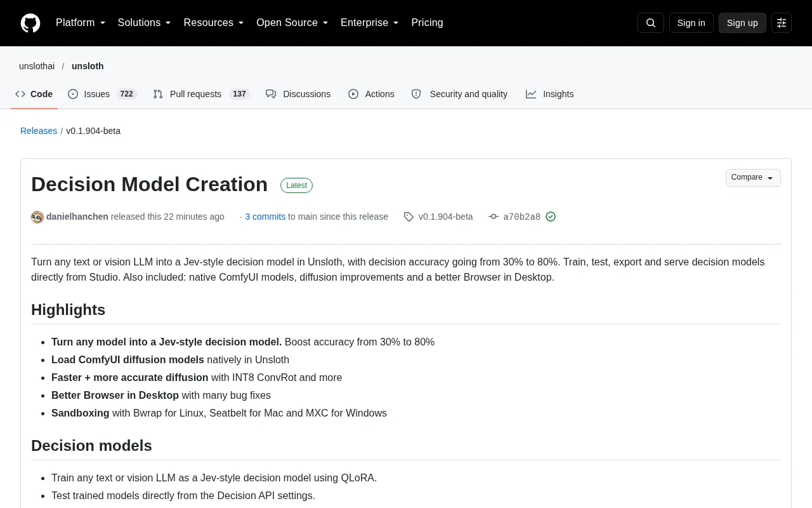Click "Load ComfyUI diffusion models" bullet text
The height and width of the screenshot is (508, 812).
(x=128, y=359)
